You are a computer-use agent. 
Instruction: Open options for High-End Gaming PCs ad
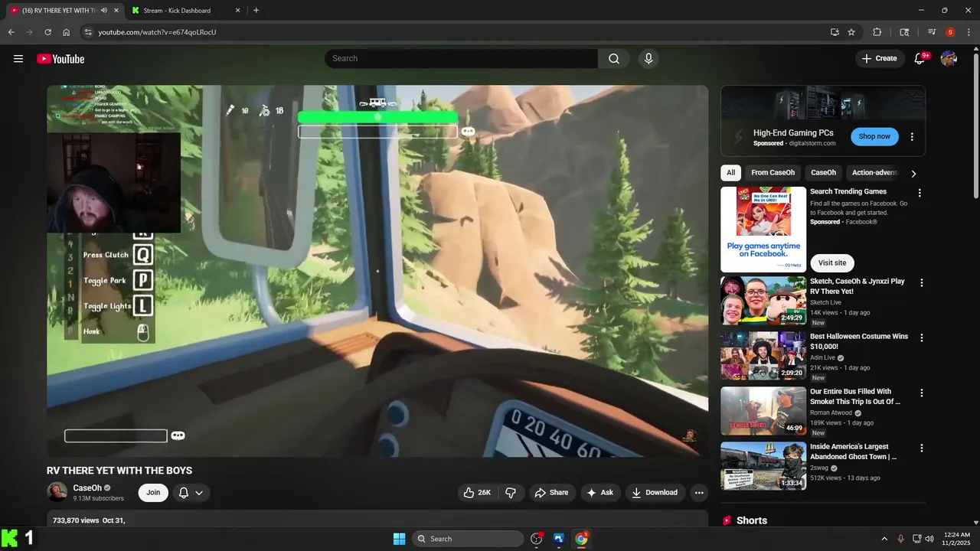coord(912,137)
